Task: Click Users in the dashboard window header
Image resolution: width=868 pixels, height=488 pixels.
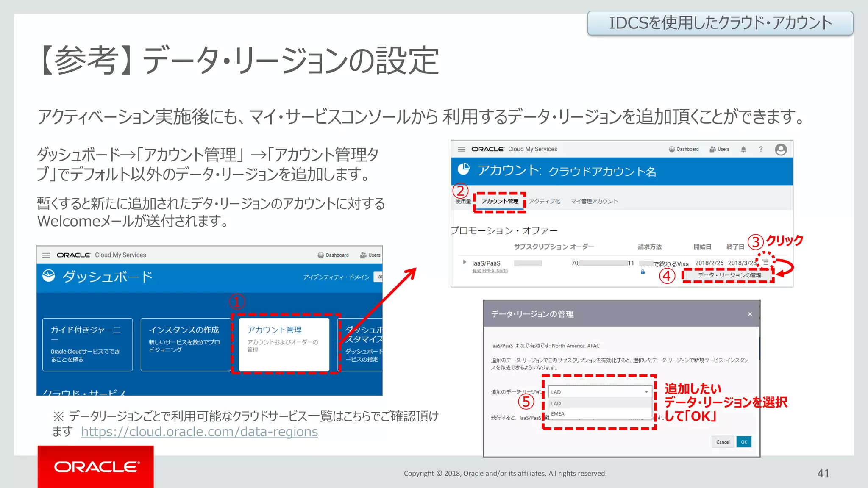Action: [370, 255]
